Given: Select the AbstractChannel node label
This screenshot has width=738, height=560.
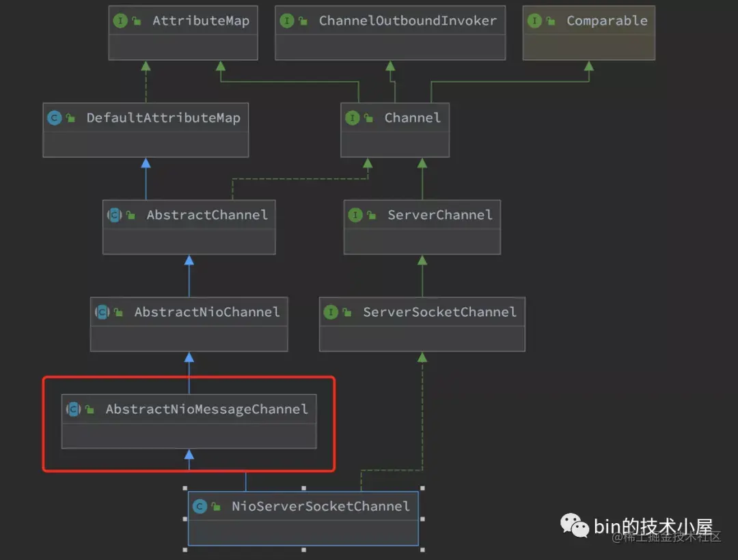Looking at the screenshot, I should pos(207,215).
